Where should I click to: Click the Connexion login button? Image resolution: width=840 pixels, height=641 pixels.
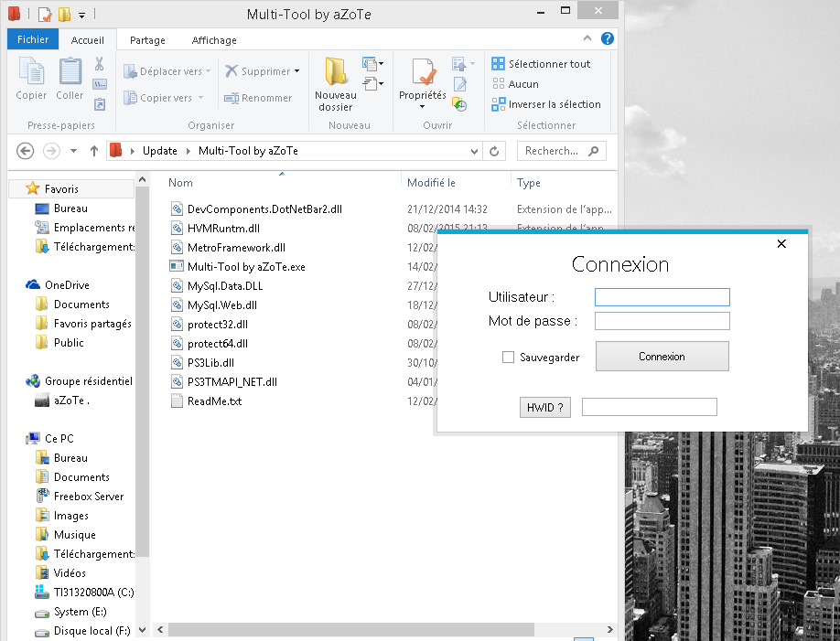pyautogui.click(x=662, y=356)
